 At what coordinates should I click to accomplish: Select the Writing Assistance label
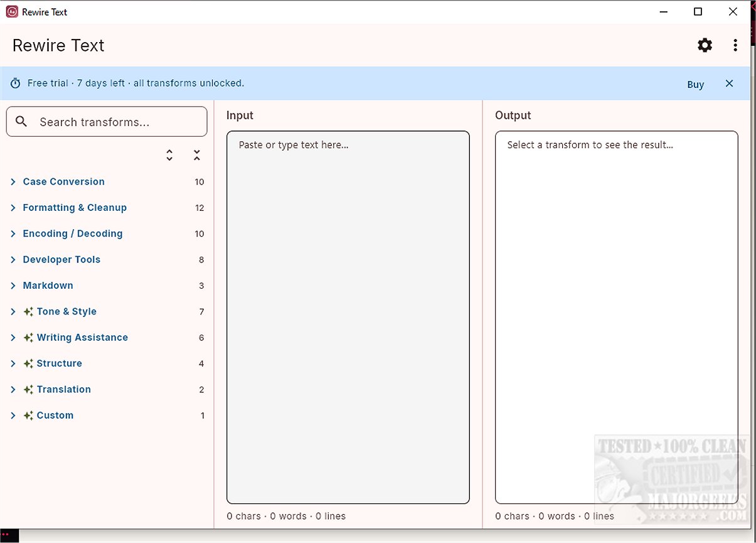point(82,338)
